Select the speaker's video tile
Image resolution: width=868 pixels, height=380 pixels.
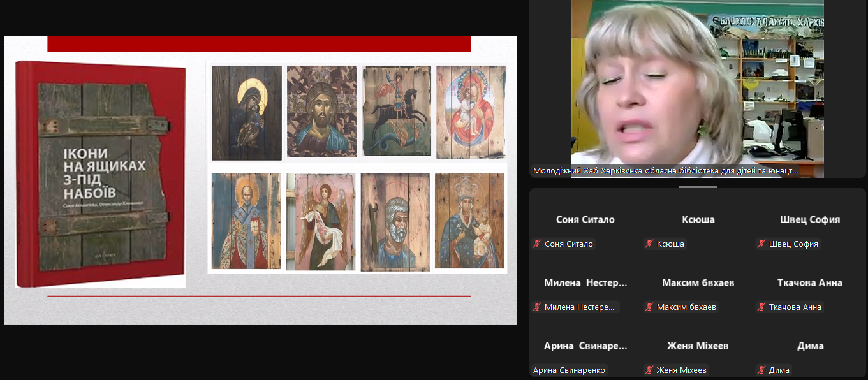click(x=698, y=89)
